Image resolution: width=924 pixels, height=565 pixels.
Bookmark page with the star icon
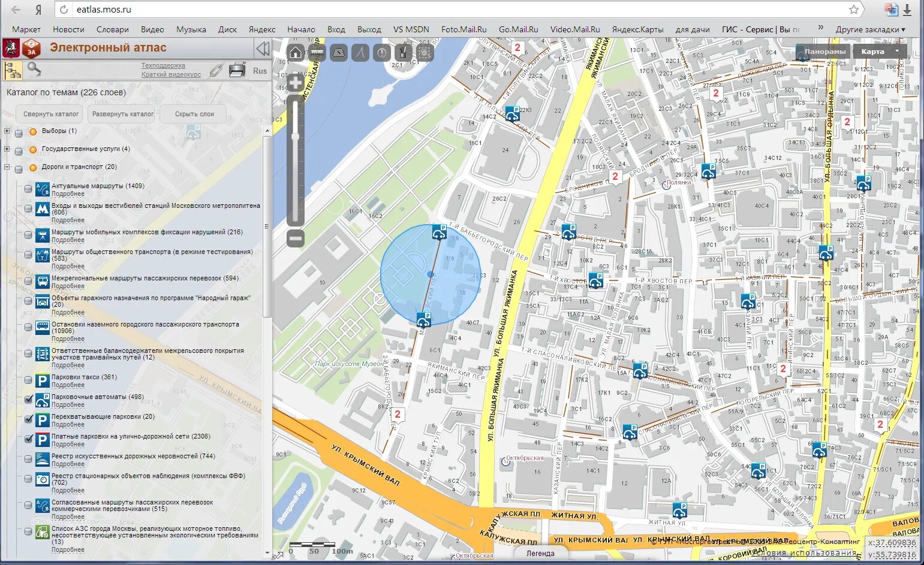pos(854,10)
